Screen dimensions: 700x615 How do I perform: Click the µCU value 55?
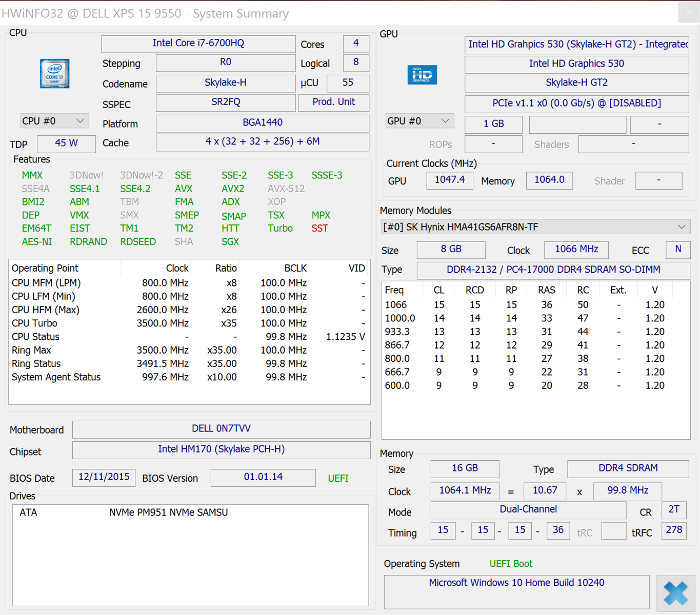point(348,83)
